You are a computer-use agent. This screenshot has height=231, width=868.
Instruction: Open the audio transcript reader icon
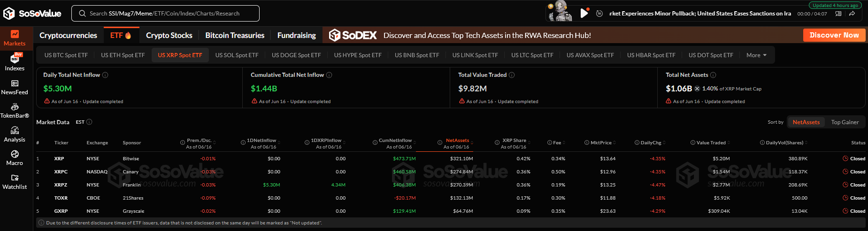838,14
